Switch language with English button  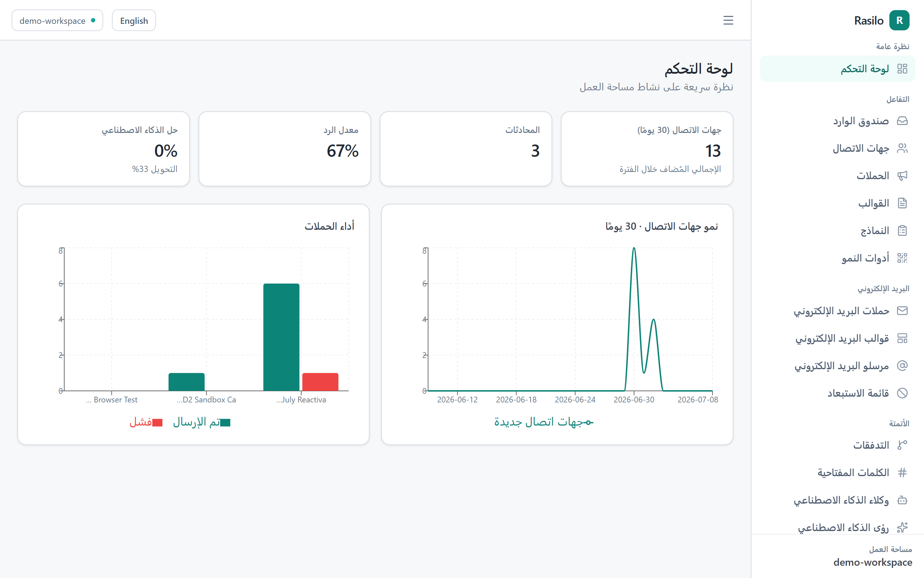pyautogui.click(x=134, y=21)
